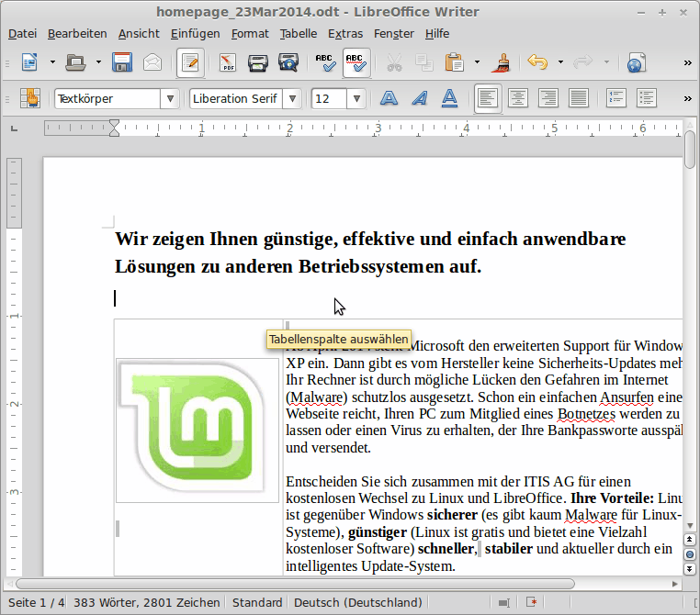Click the Redo arrow icon
Screen dimensions: 700x615
click(x=582, y=62)
